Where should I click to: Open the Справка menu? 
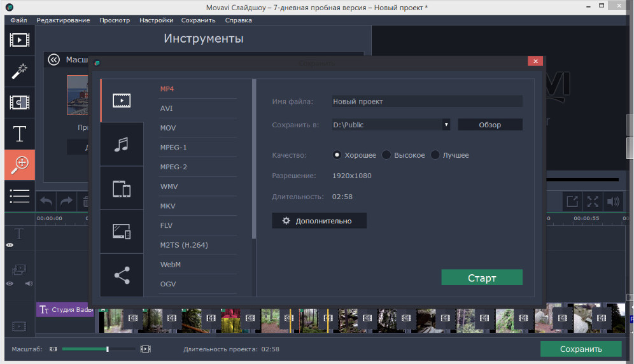point(239,20)
